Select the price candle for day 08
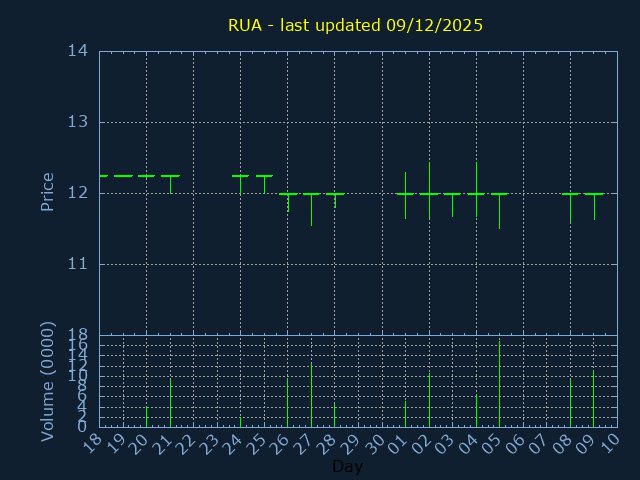 tap(570, 205)
